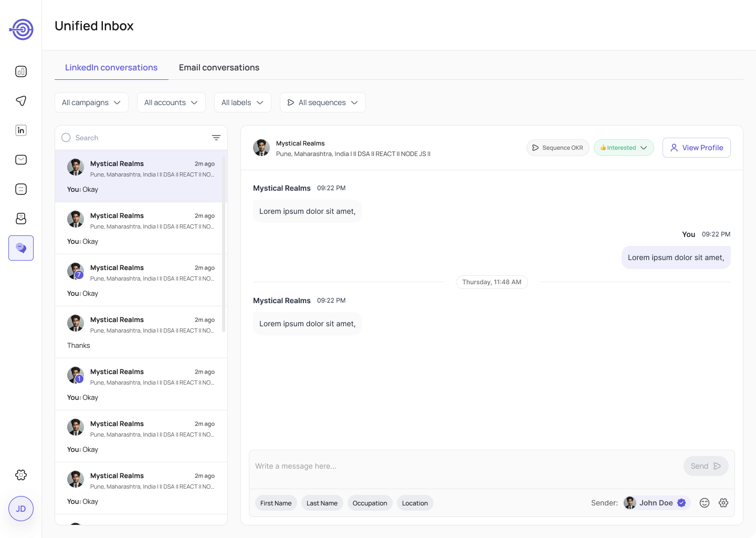This screenshot has width=756, height=538.
Task: Insert the First Name variable chip
Action: [x=276, y=503]
